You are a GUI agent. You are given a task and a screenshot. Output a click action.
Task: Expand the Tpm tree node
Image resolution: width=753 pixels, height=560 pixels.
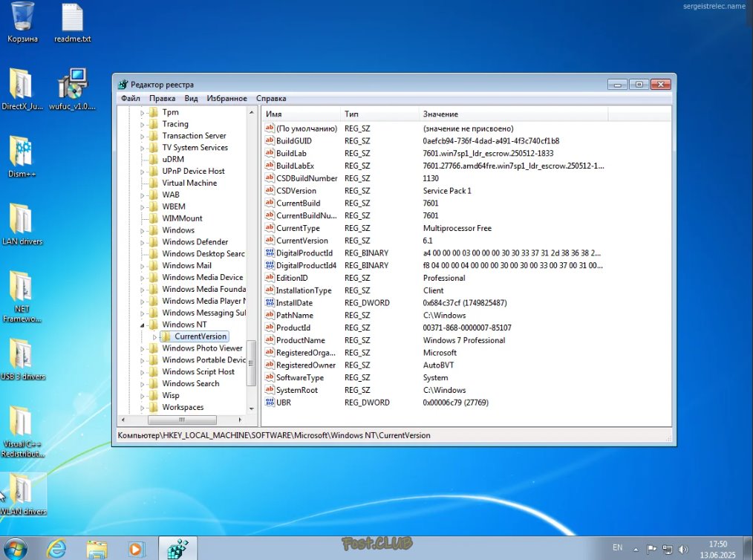click(x=142, y=113)
